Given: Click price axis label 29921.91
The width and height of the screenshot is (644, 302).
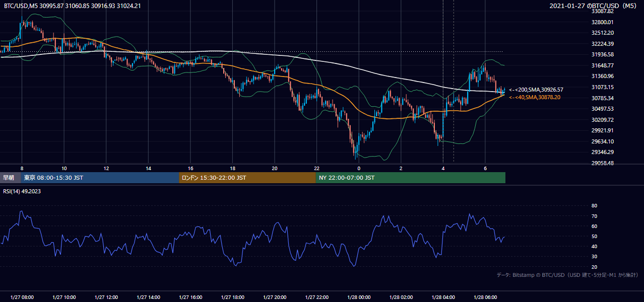Looking at the screenshot, I should click(603, 130).
